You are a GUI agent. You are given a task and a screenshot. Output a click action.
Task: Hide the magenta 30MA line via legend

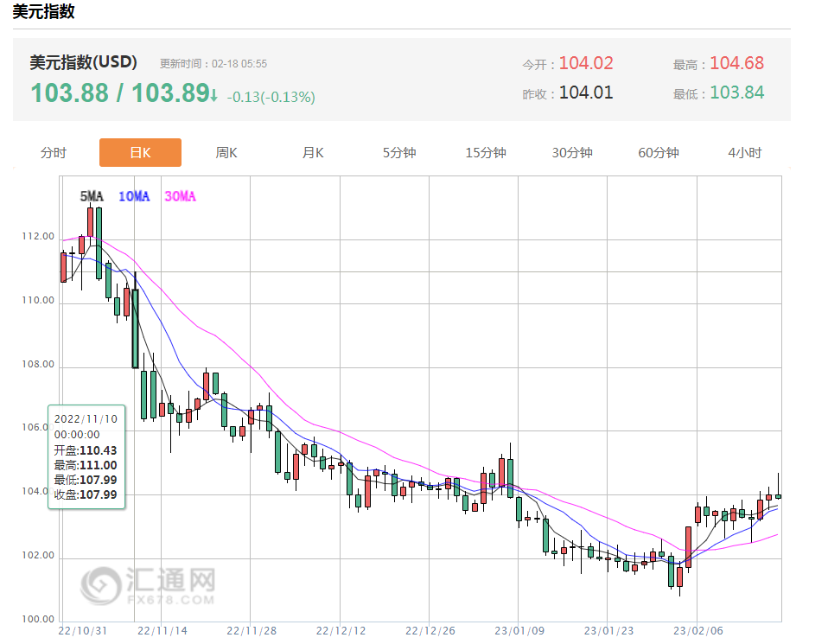click(x=180, y=197)
